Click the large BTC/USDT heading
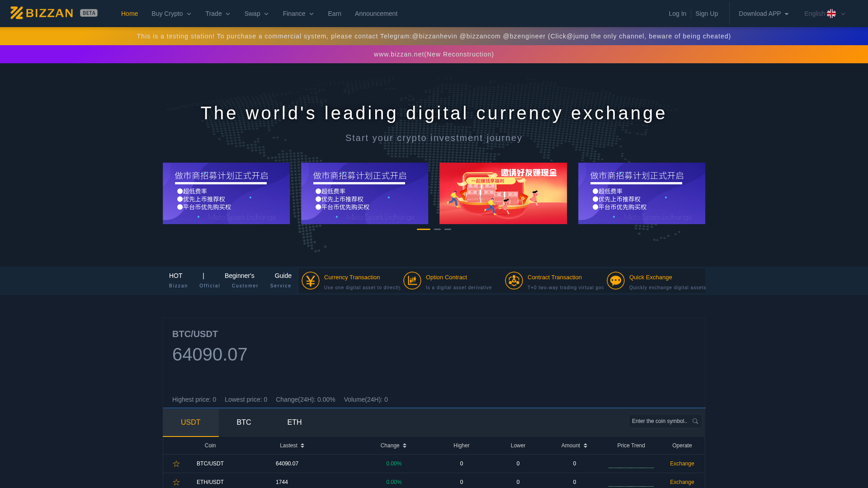Screen dimensions: 868x488 tap(195, 334)
